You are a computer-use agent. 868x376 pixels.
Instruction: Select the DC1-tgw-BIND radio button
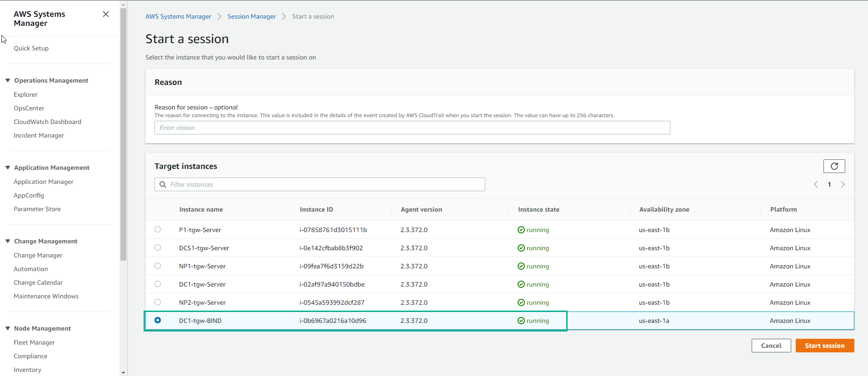click(x=158, y=320)
